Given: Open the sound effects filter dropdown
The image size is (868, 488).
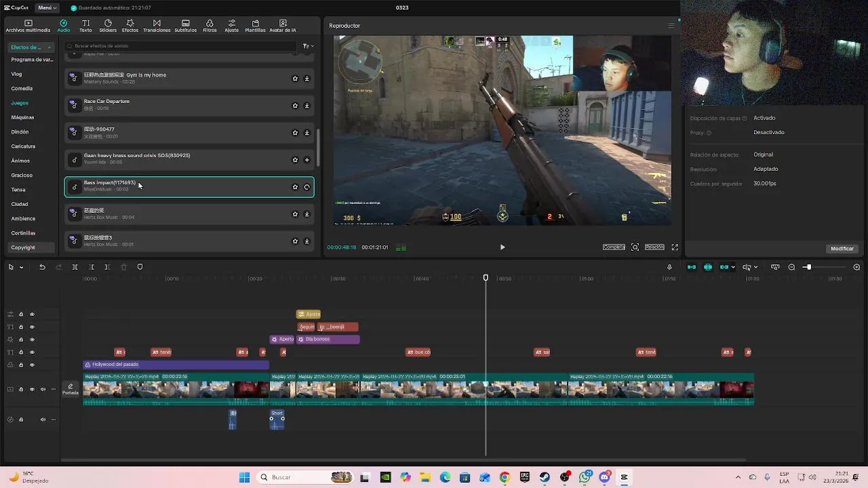Looking at the screenshot, I should [x=307, y=46].
